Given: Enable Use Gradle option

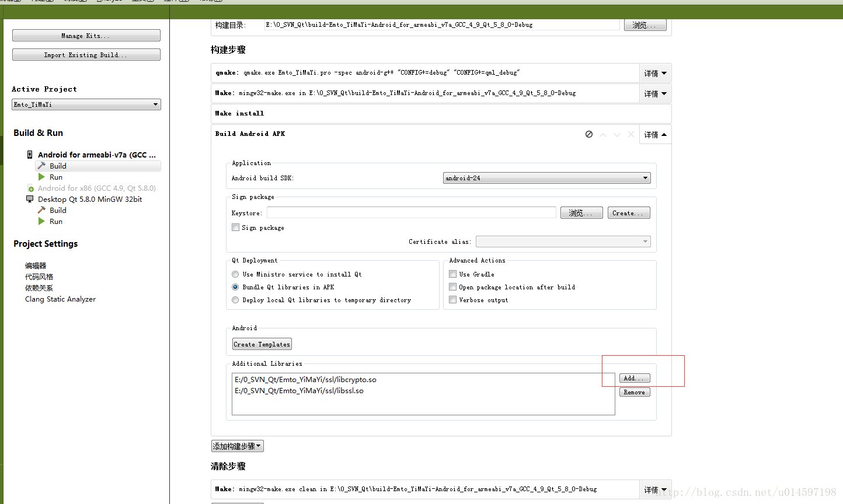Looking at the screenshot, I should pyautogui.click(x=452, y=274).
